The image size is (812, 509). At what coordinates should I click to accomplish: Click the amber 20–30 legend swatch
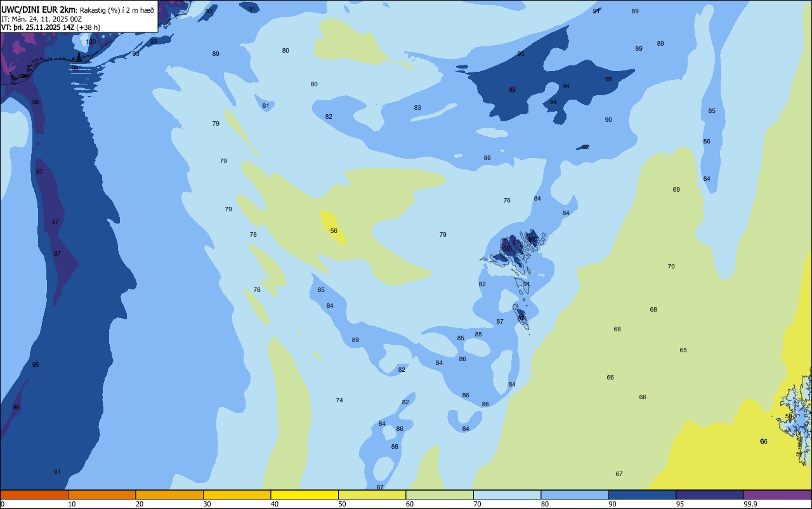click(169, 494)
